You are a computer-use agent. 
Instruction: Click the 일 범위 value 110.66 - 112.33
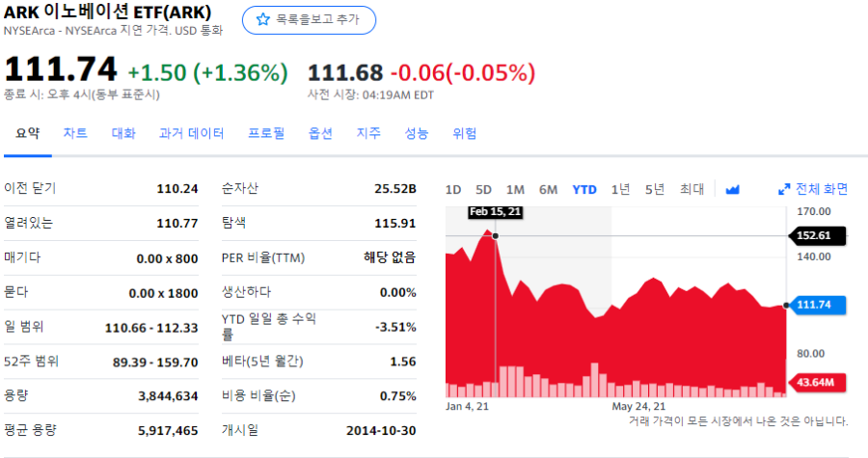(151, 328)
